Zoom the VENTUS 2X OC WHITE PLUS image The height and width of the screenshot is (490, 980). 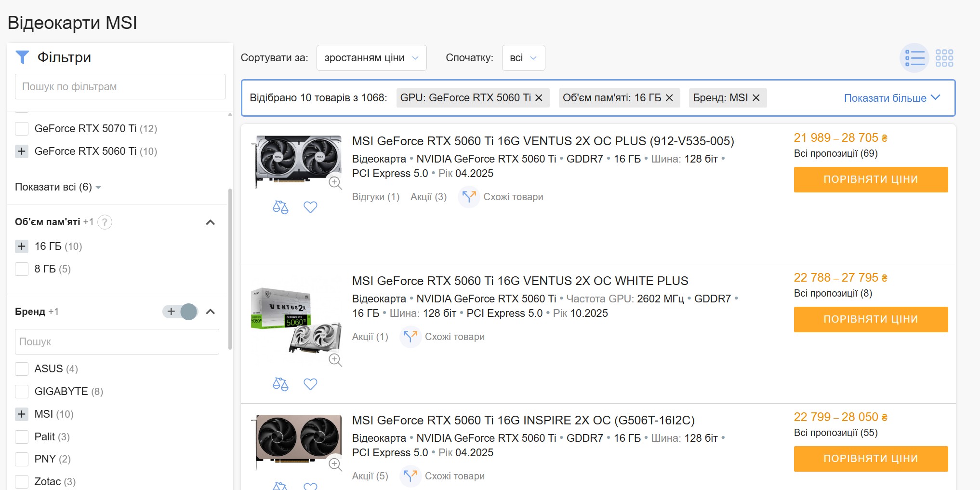coord(335,360)
